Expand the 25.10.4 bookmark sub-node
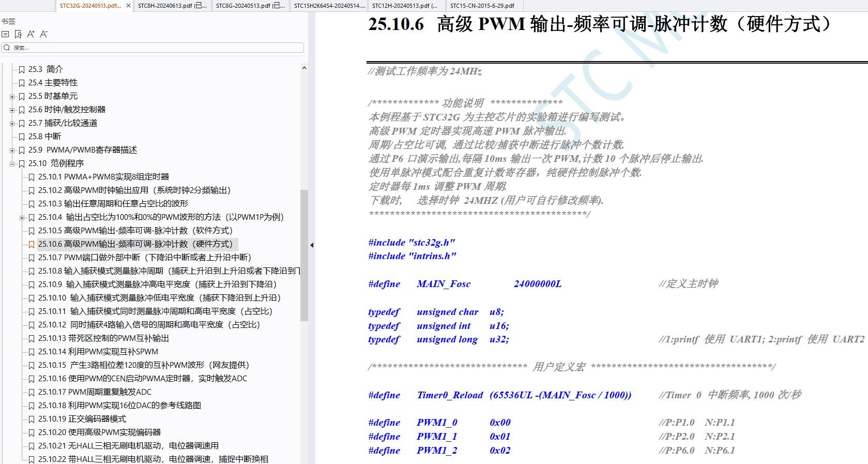868x464 pixels. (22, 218)
